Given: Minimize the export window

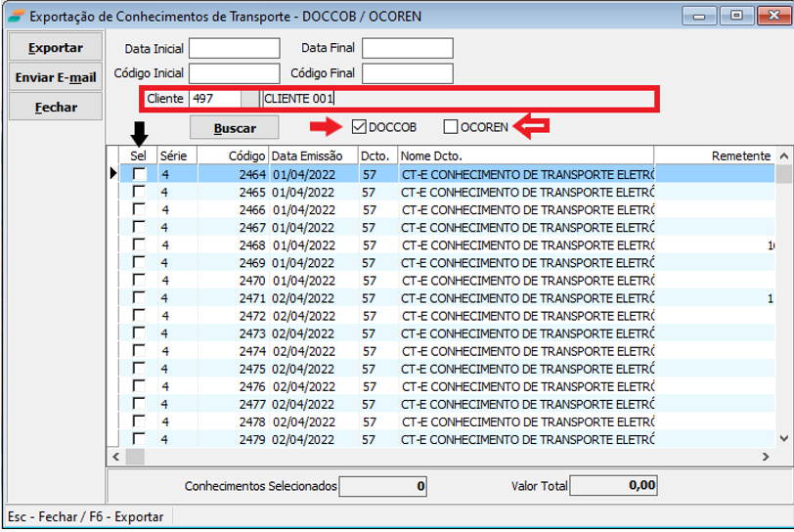Looking at the screenshot, I should [701, 16].
